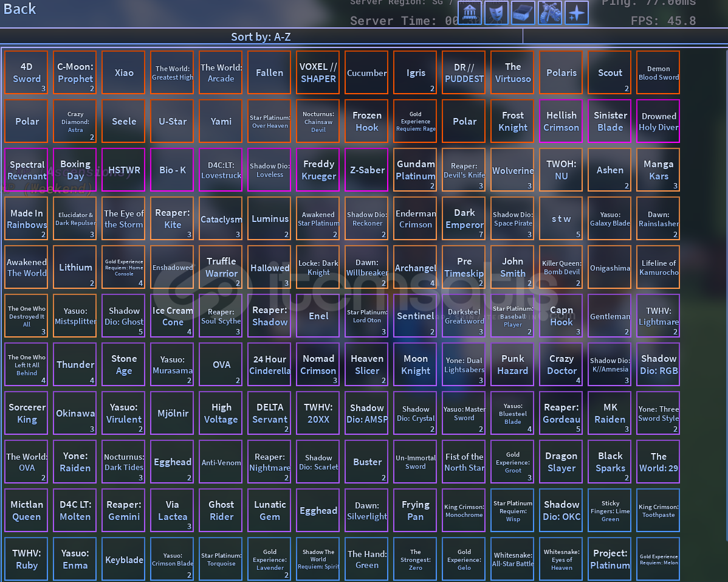Select the Hellish Crimson tile
728x582 pixels.
pyautogui.click(x=561, y=121)
